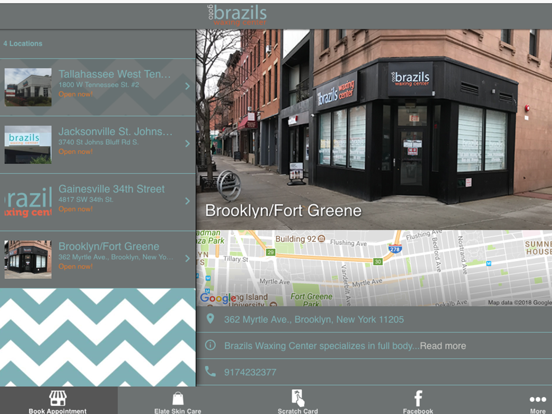Screen dimensions: 552x414
Task: Select Brooklyn/Fort Greene in the locations list
Action: pos(108,246)
